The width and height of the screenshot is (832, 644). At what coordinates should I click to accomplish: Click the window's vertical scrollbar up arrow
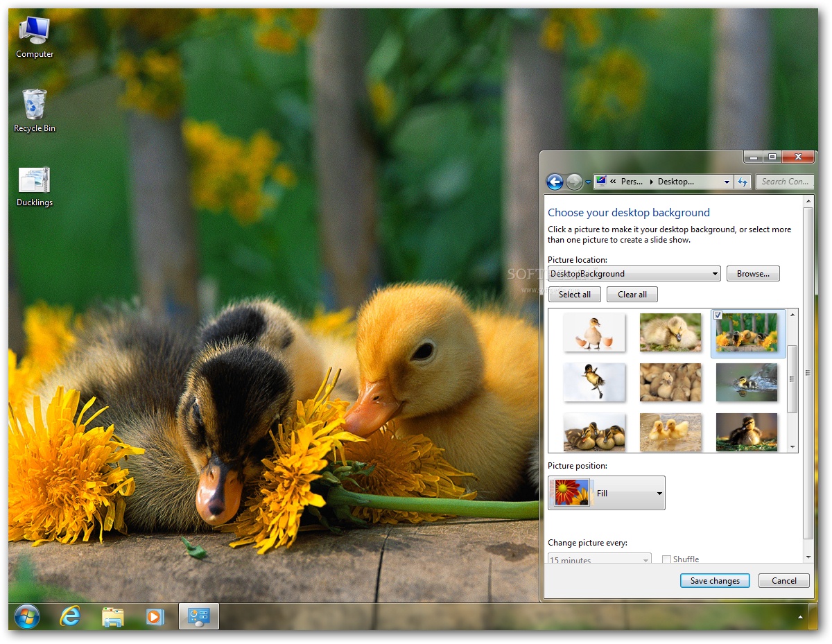(808, 201)
